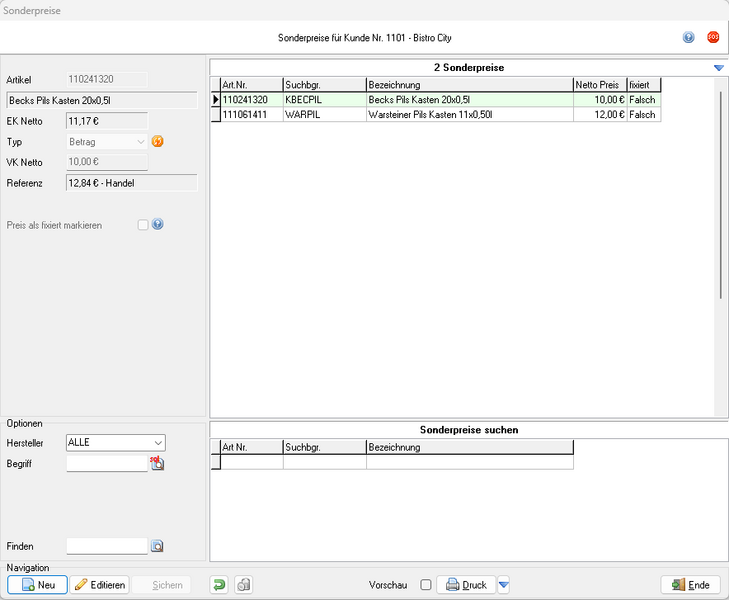Click the article name field Becks Pils Kasten

click(x=102, y=100)
